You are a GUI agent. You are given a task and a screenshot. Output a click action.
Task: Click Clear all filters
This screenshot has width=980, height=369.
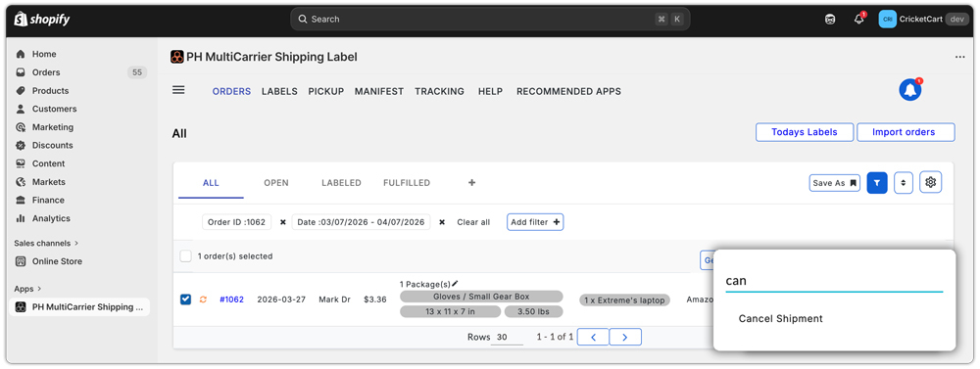coord(473,222)
